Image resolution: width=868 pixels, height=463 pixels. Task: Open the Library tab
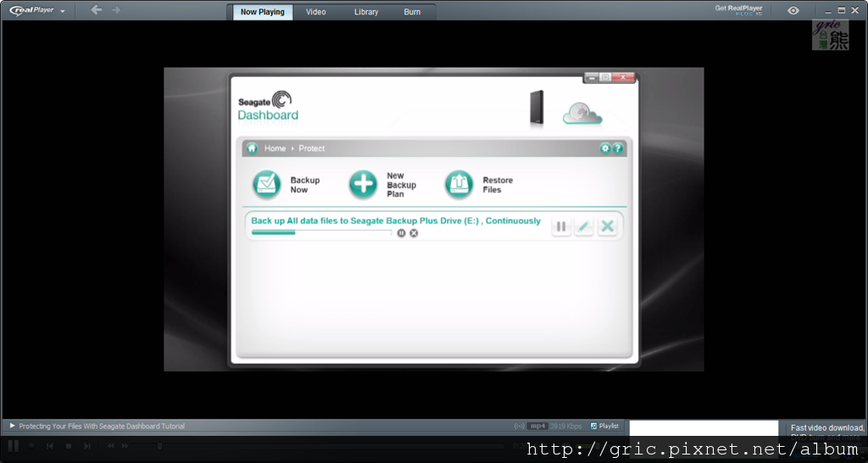tap(366, 12)
